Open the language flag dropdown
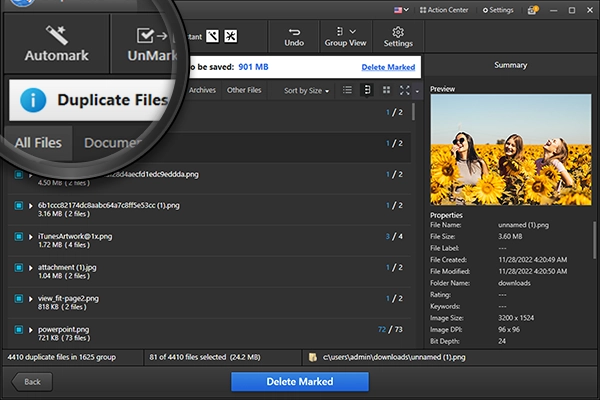Screen dimensions: 600x400 tap(401, 10)
